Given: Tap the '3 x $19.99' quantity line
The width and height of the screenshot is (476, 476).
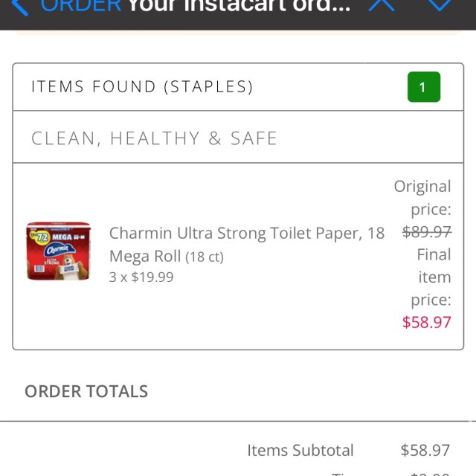Looking at the screenshot, I should point(141,277).
